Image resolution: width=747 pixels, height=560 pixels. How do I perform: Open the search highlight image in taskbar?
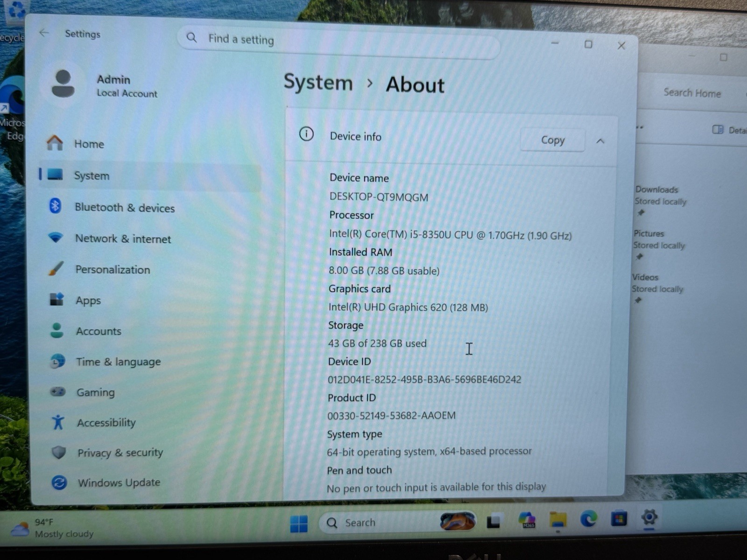pyautogui.click(x=458, y=521)
